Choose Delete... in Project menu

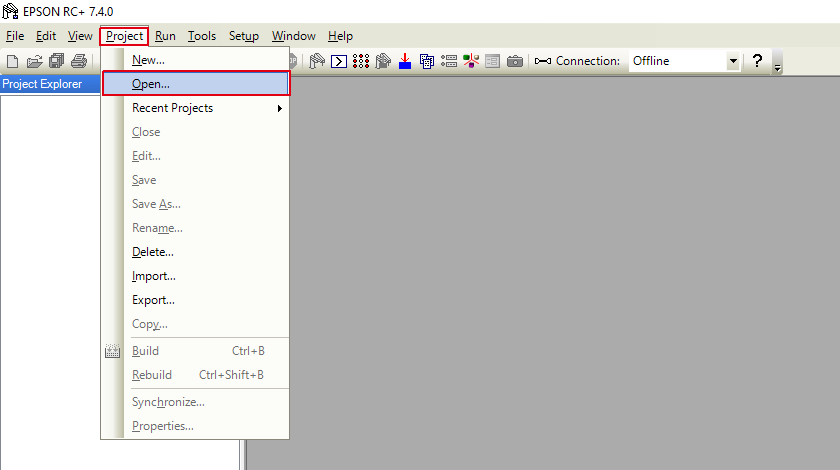[x=196, y=252]
